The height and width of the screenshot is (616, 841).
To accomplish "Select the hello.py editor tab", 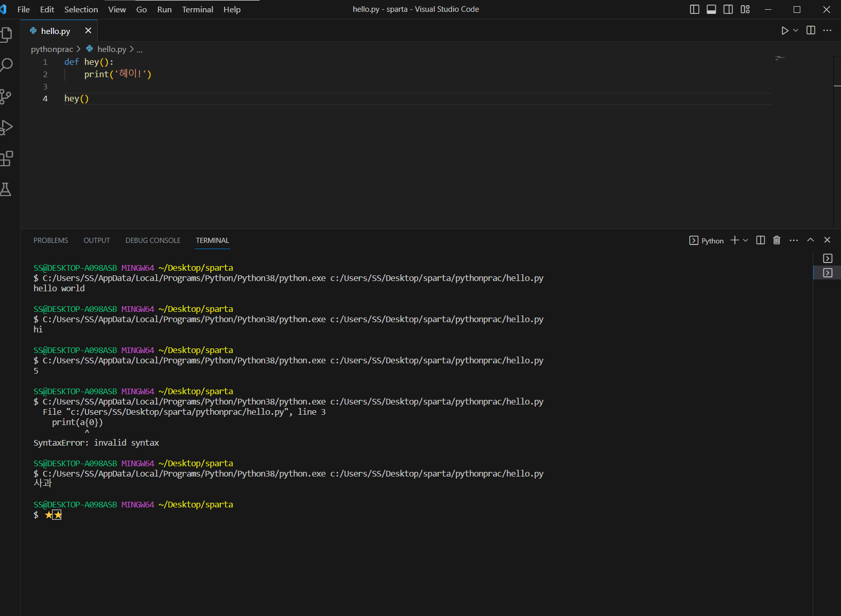I will [59, 31].
